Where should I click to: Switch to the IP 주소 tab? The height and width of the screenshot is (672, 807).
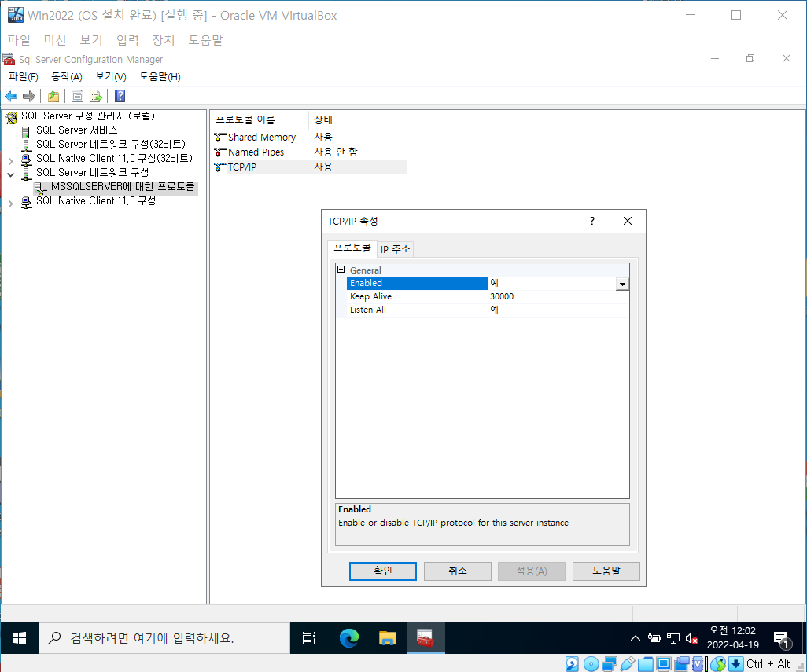396,249
